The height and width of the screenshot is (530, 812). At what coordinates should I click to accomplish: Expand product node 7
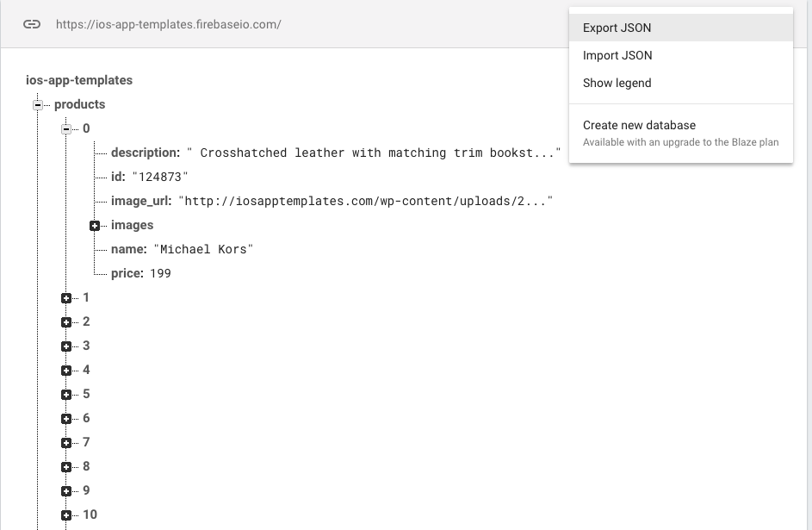66,443
